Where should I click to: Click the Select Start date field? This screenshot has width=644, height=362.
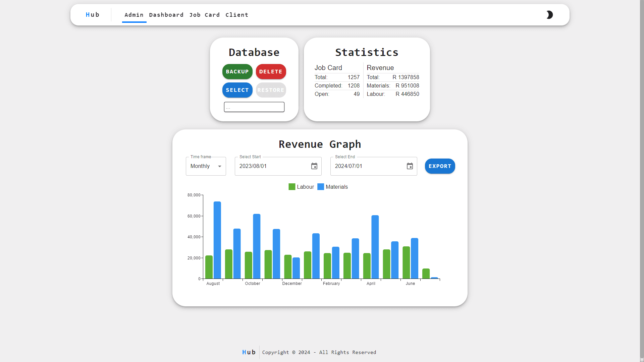(x=272, y=166)
